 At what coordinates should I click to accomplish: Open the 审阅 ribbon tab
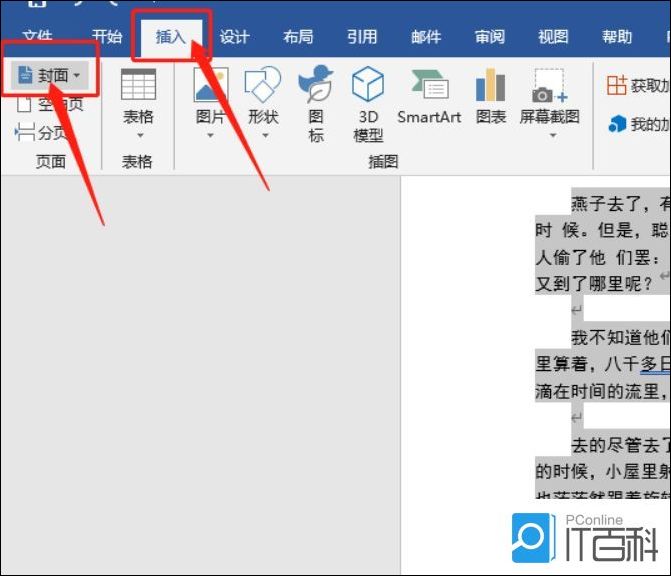(x=490, y=37)
